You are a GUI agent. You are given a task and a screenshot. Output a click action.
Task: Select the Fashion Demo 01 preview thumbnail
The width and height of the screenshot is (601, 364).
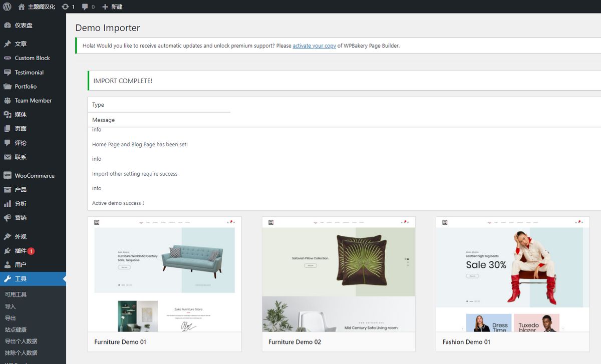(x=513, y=274)
